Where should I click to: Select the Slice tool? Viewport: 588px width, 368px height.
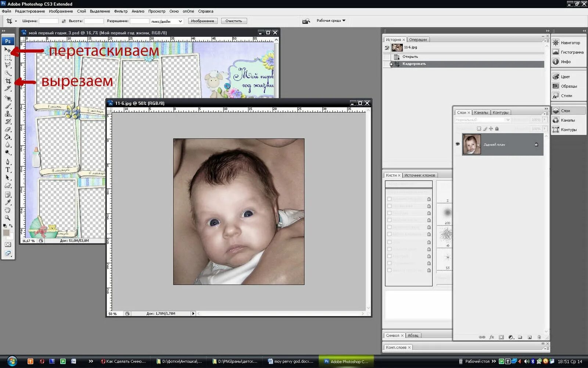tap(7, 89)
